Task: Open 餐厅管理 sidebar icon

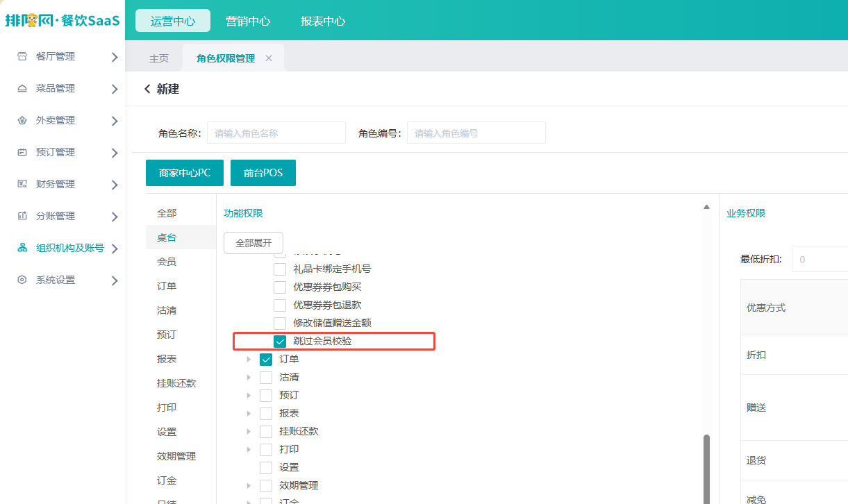Action: (x=22, y=56)
